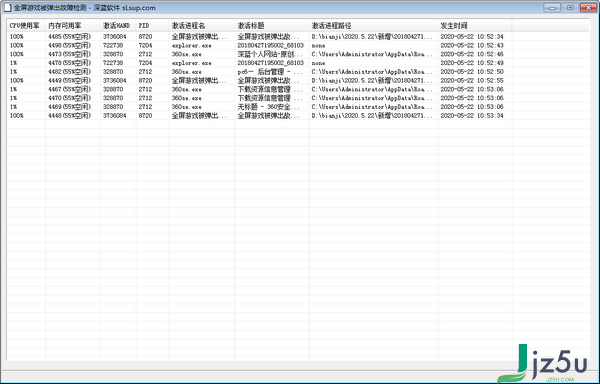Minimize the window
Image resolution: width=600 pixels, height=384 pixels.
(552, 8)
